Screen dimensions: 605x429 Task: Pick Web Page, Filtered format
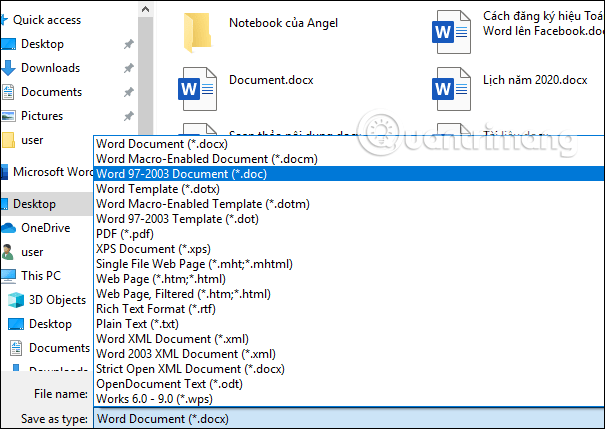pyautogui.click(x=183, y=293)
